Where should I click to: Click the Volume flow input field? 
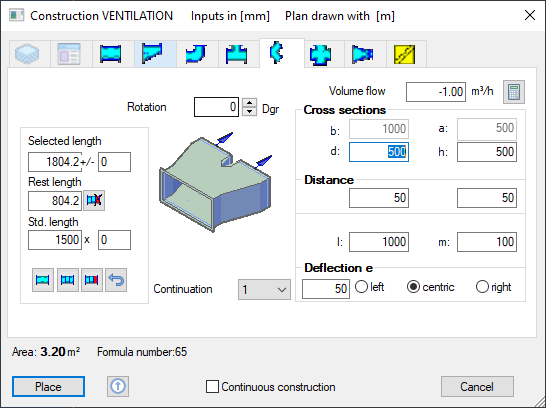(436, 92)
